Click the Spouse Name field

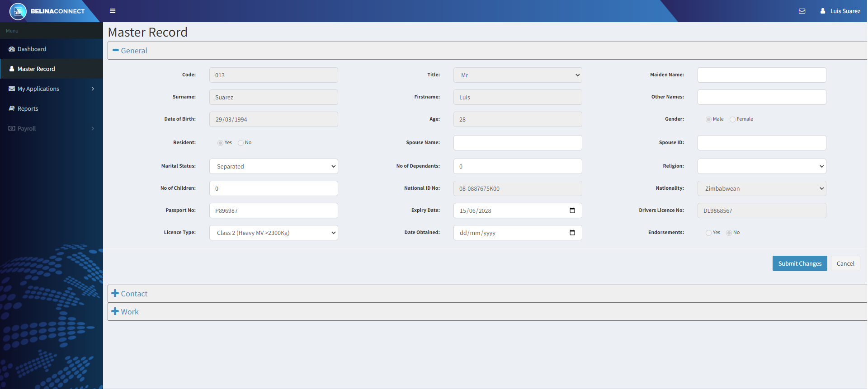pos(518,143)
